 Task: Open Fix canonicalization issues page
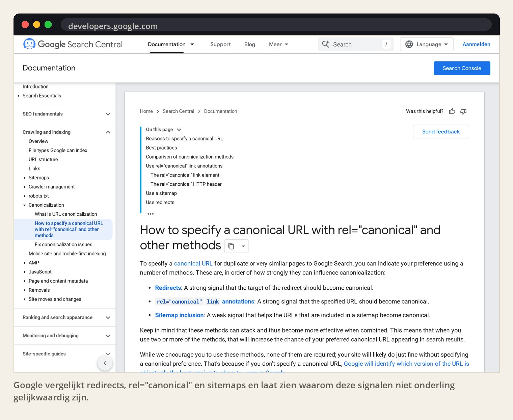pos(63,245)
